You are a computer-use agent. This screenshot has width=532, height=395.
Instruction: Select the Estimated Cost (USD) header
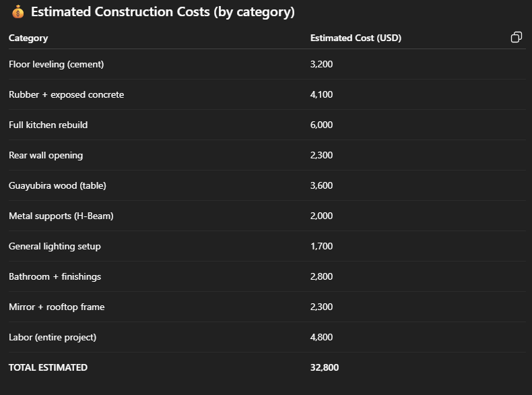click(356, 38)
